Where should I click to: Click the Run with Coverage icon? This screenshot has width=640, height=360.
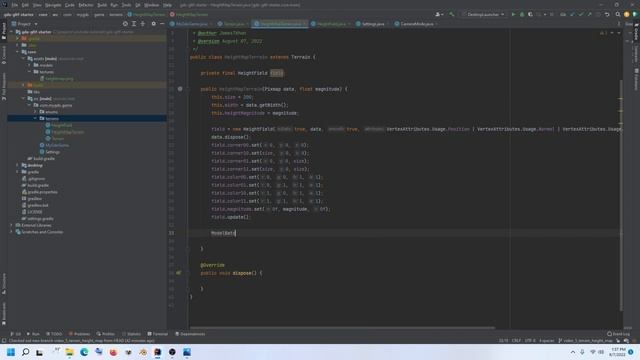531,14
